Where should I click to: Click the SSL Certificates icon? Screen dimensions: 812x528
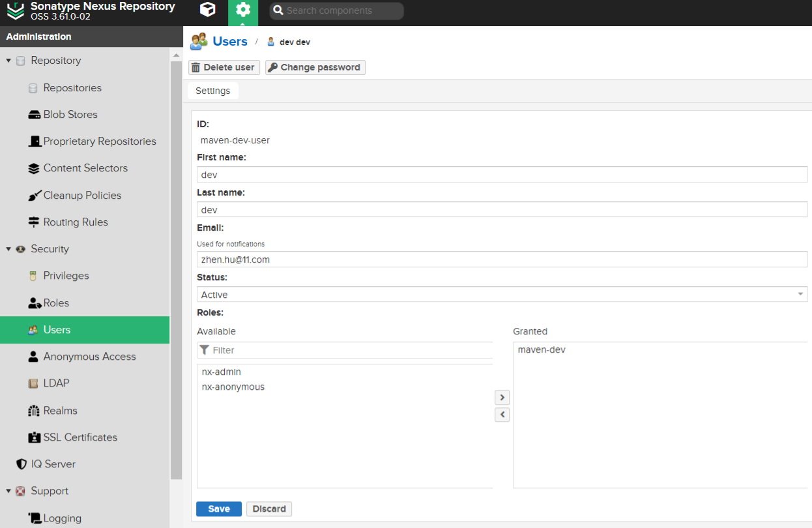[x=34, y=437]
